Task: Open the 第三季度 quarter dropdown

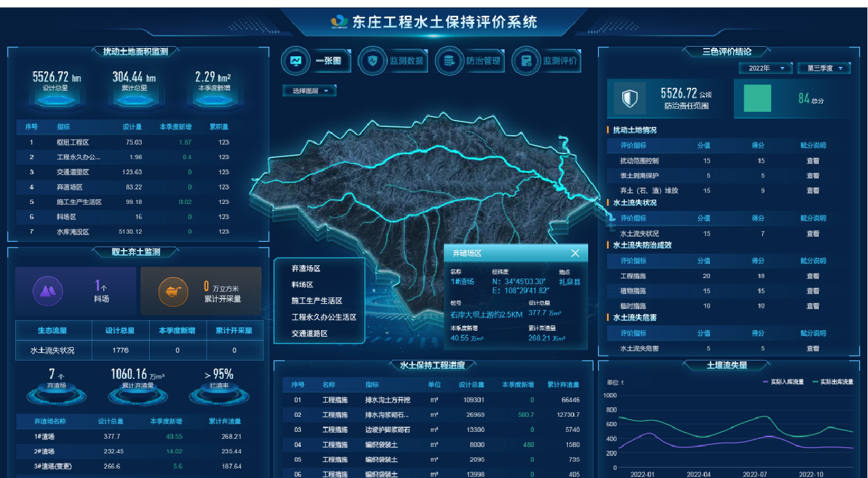Action: click(824, 68)
